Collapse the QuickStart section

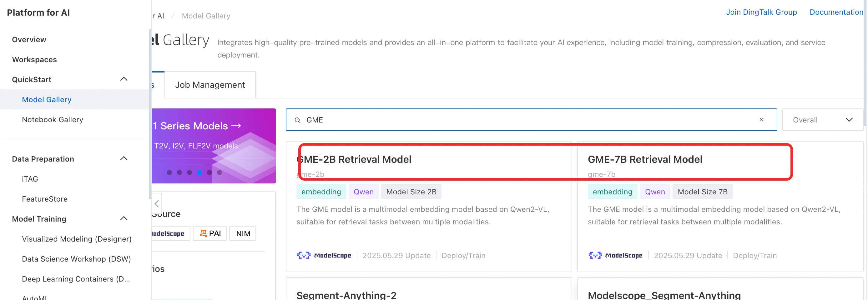coord(124,79)
